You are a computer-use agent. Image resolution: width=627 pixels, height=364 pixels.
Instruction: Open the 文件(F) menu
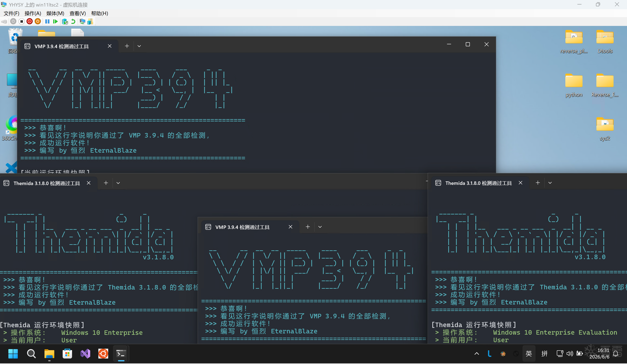click(11, 13)
